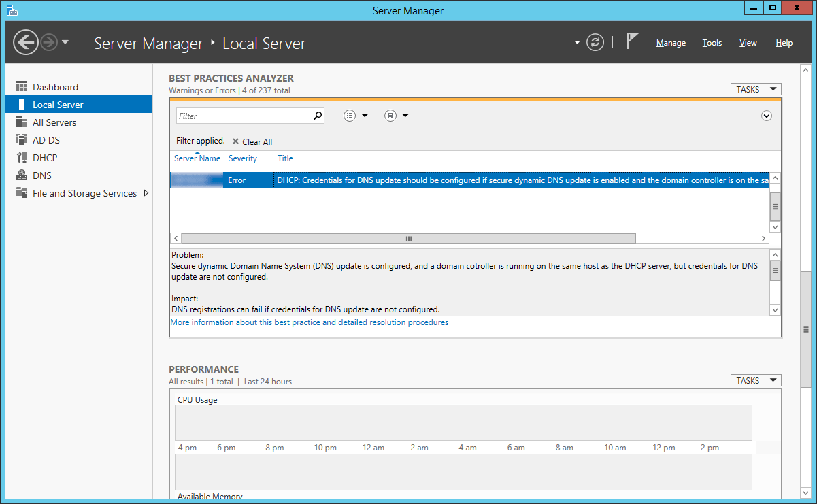Click the File and Storage Services icon
817x504 pixels.
[21, 193]
